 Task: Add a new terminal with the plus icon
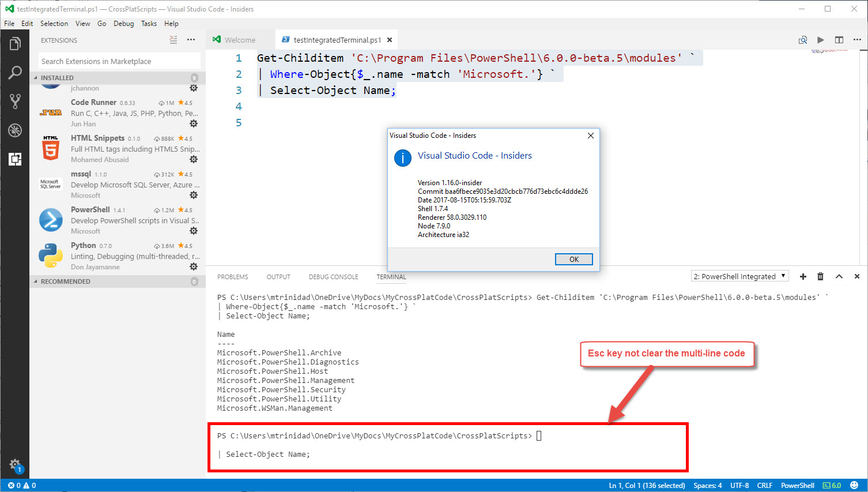[x=803, y=276]
